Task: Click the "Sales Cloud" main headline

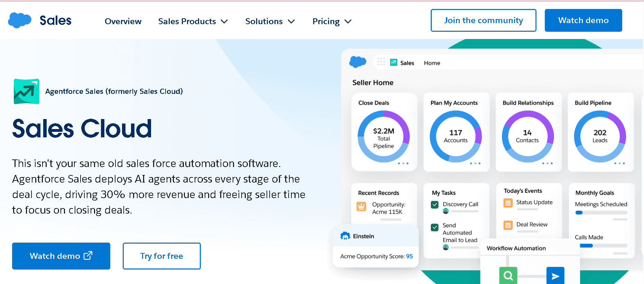Action: (x=82, y=128)
